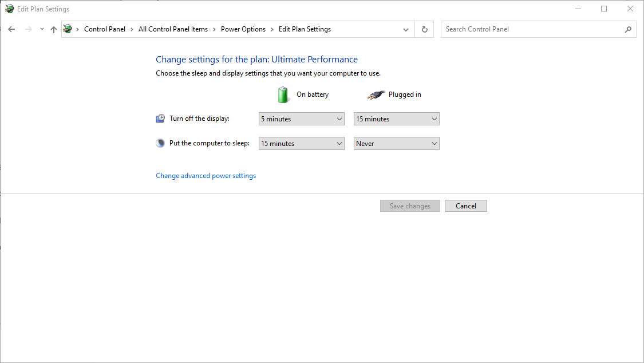
Task: Click the power plug icon
Action: [x=376, y=95]
